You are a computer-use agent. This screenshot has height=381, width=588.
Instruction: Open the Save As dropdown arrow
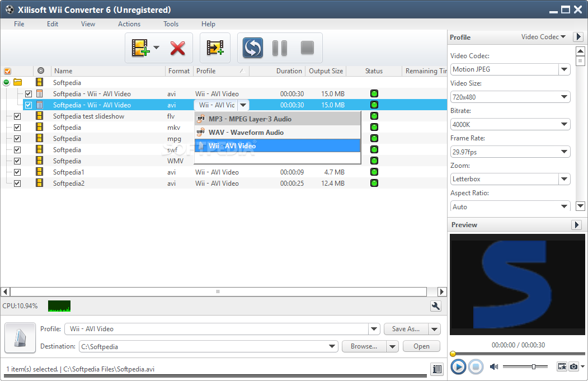click(x=434, y=330)
